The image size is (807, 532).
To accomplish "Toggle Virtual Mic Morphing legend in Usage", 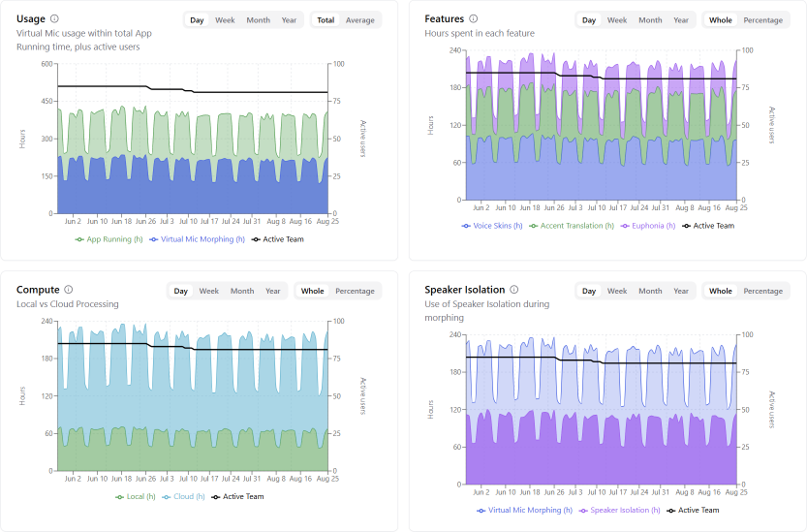I will pos(197,239).
